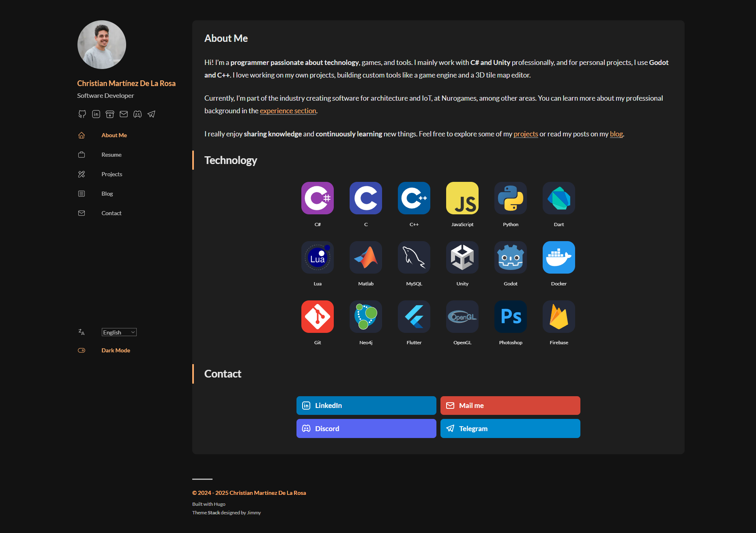This screenshot has height=533, width=756.
Task: Click the OpenGL logo icon
Action: [462, 317]
